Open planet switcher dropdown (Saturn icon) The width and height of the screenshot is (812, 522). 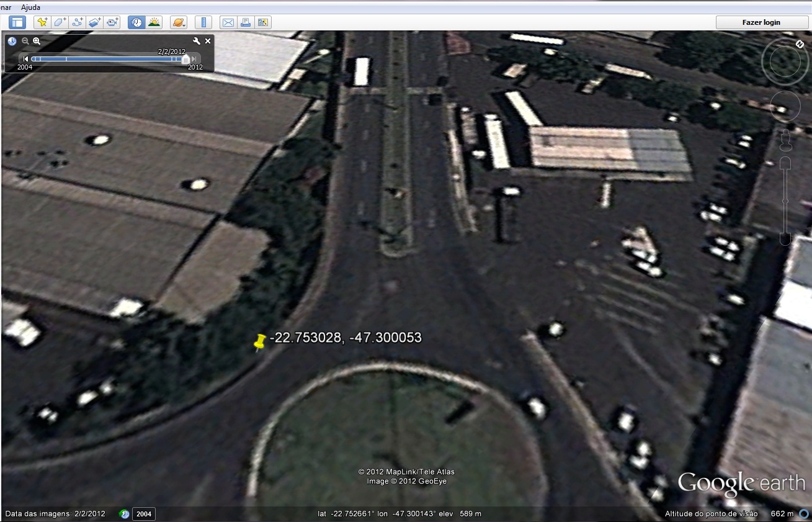178,22
